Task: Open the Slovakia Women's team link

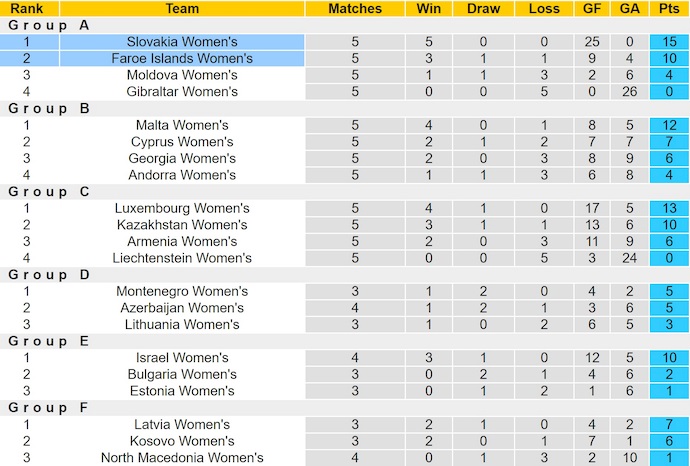Action: coord(182,42)
